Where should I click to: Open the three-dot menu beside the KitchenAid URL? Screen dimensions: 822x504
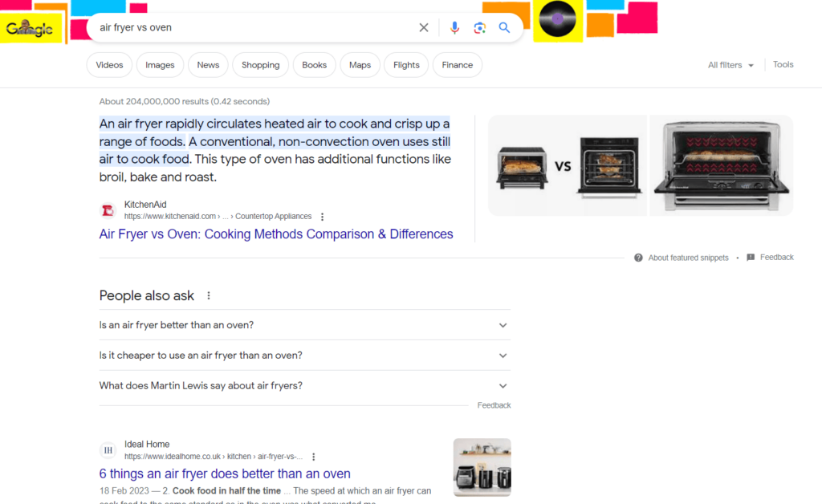point(322,216)
